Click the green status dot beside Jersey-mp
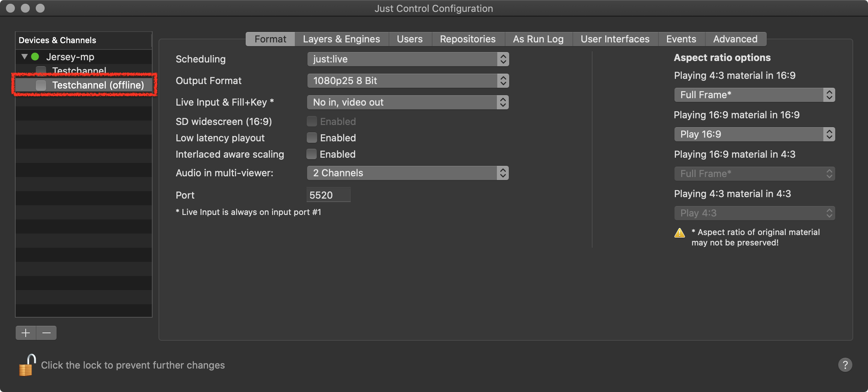 coord(35,57)
